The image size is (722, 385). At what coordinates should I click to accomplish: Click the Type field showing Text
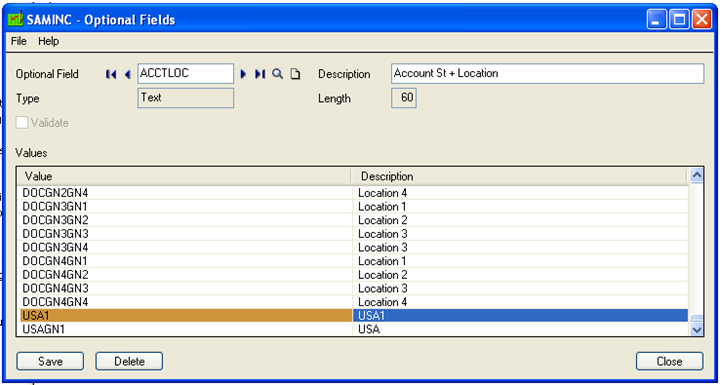click(186, 98)
